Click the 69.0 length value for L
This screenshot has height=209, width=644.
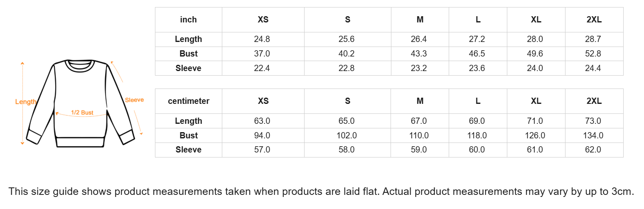pyautogui.click(x=477, y=121)
